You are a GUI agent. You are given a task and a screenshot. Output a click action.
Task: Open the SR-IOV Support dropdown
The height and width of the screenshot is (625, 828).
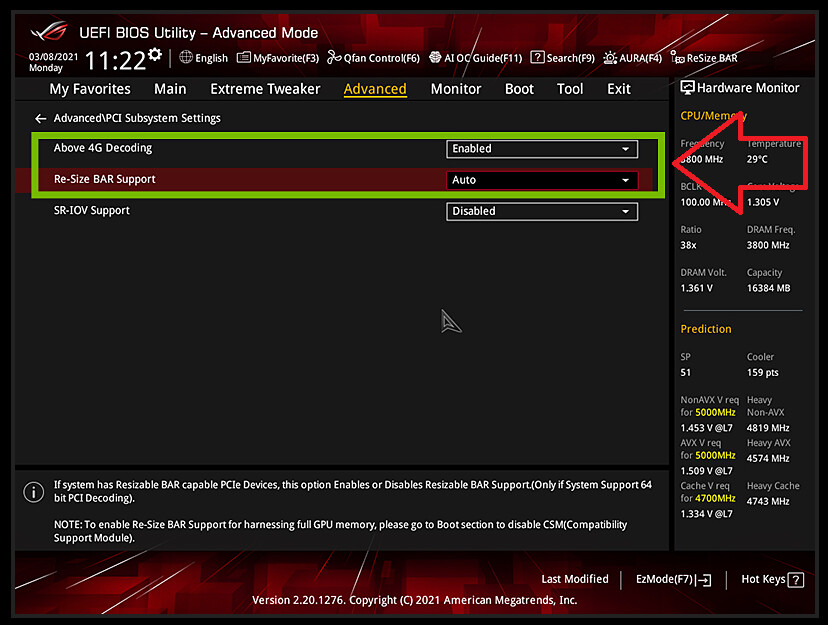click(541, 211)
